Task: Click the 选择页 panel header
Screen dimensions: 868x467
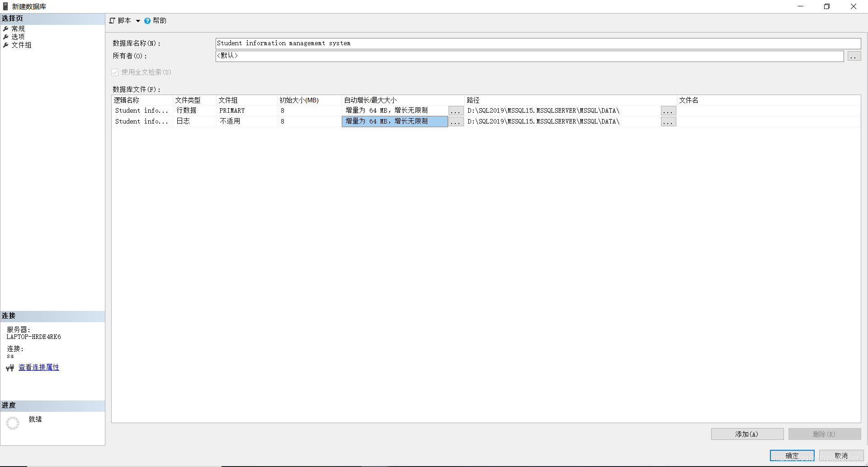Action: coord(52,19)
